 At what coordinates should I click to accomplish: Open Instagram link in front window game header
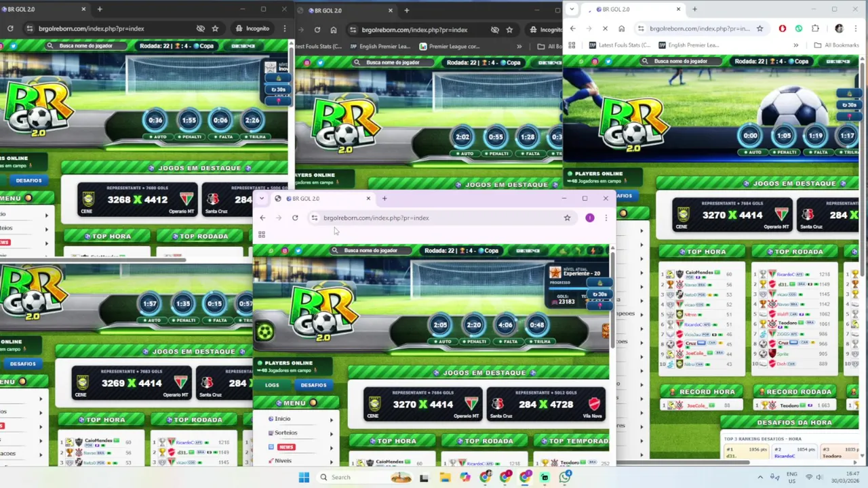(x=284, y=251)
